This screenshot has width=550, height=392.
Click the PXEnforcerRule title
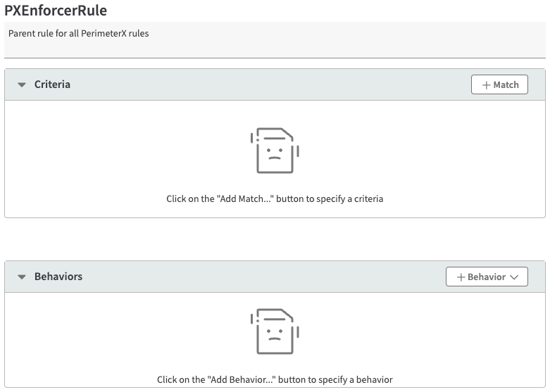point(56,11)
